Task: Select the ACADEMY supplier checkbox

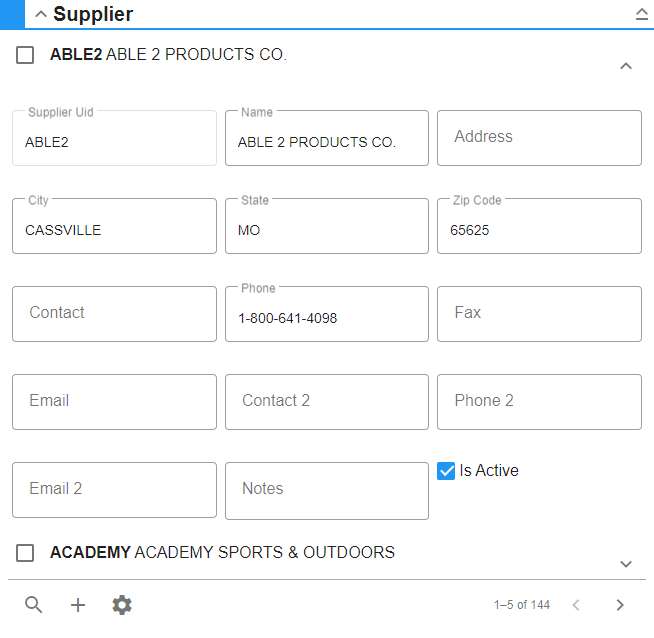Action: point(25,553)
